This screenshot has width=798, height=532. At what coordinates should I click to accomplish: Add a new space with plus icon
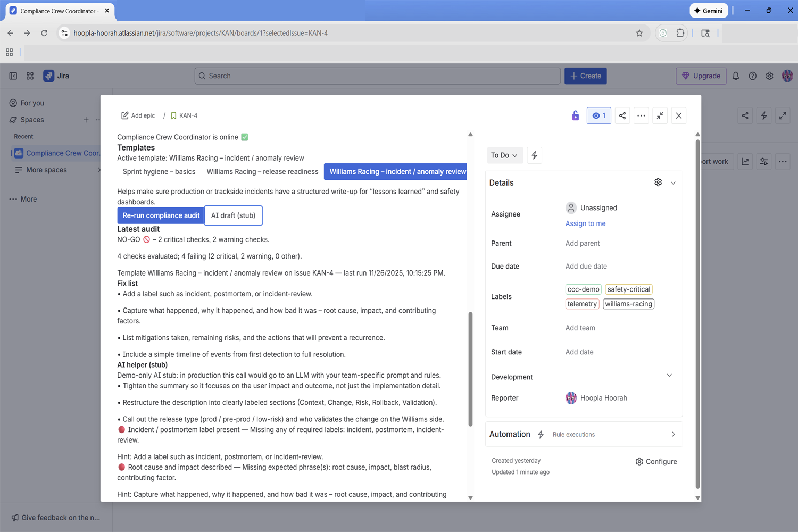pyautogui.click(x=86, y=120)
